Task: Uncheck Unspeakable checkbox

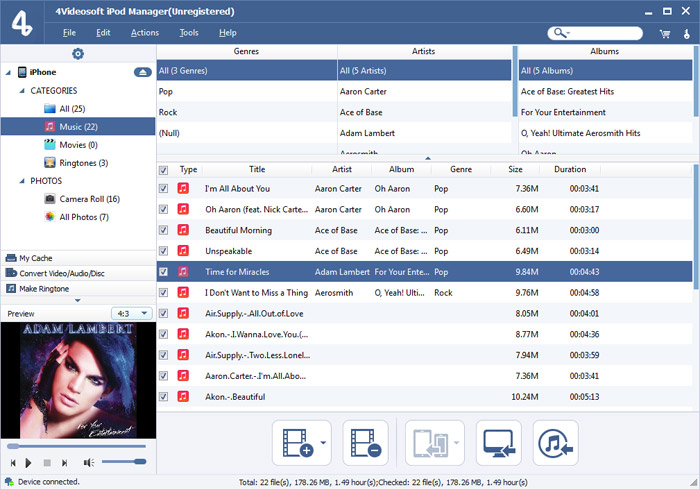Action: pyautogui.click(x=163, y=251)
